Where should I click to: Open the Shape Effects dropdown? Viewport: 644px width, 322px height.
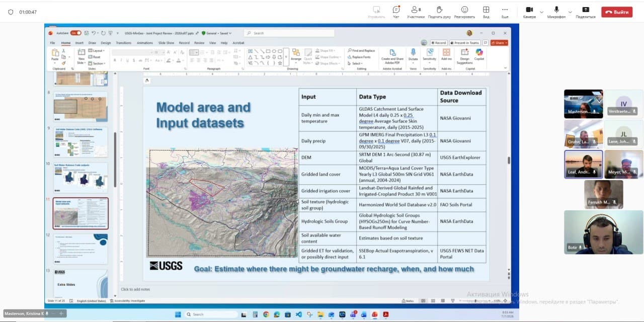327,63
